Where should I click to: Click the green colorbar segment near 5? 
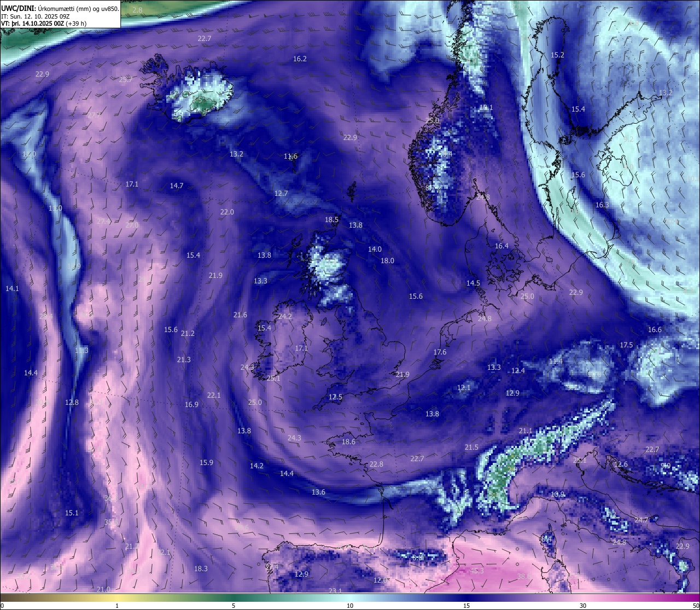click(x=234, y=597)
